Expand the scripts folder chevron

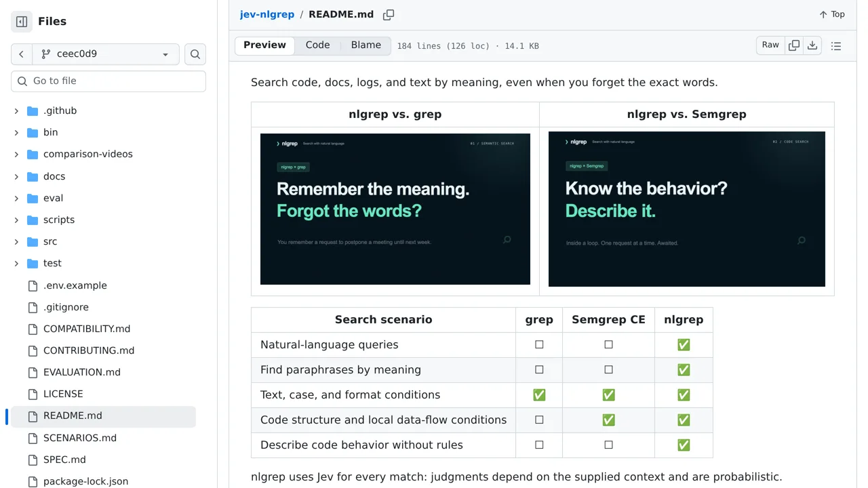pyautogui.click(x=16, y=220)
